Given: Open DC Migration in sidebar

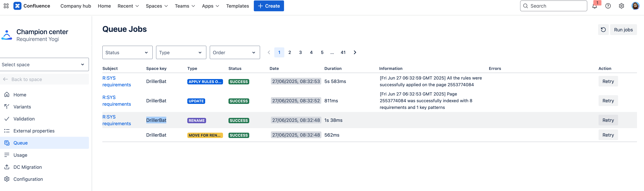Looking at the screenshot, I should click(27, 167).
